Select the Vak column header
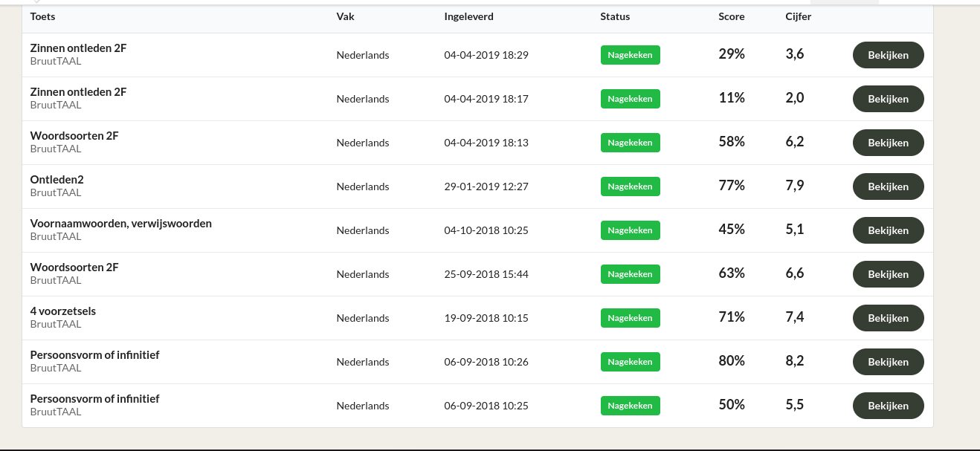Viewport: 980px width, 451px height. (345, 16)
